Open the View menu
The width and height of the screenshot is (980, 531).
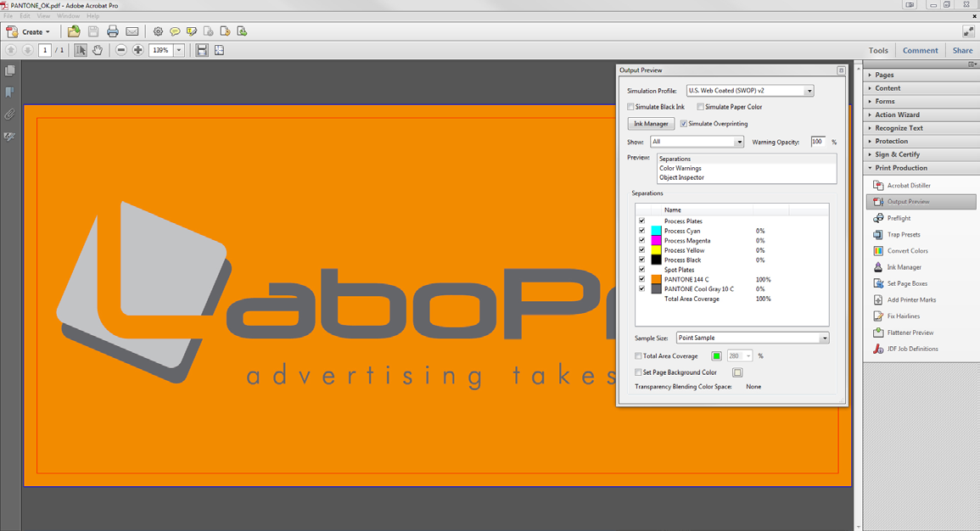[x=43, y=15]
